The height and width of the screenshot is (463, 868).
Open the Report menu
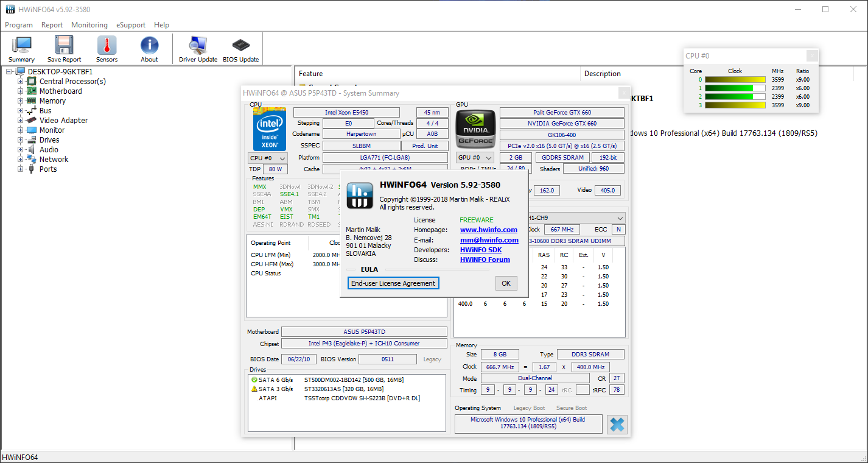pos(52,25)
